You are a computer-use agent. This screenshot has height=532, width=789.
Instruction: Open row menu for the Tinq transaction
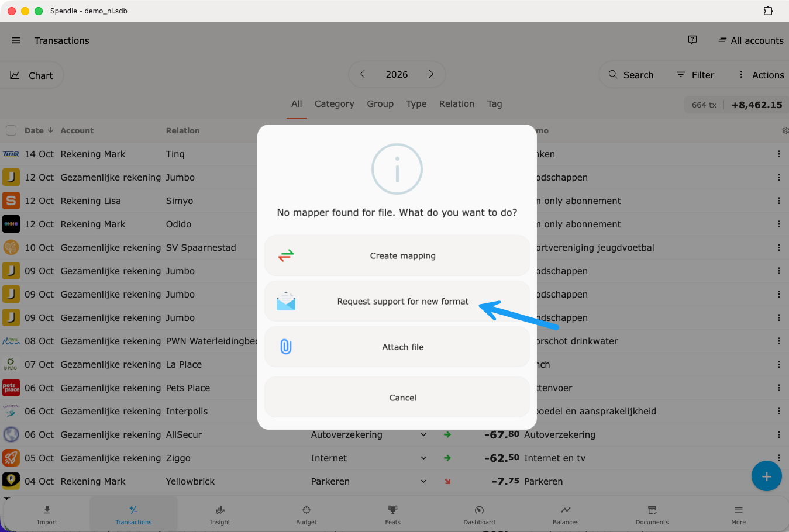point(779,154)
